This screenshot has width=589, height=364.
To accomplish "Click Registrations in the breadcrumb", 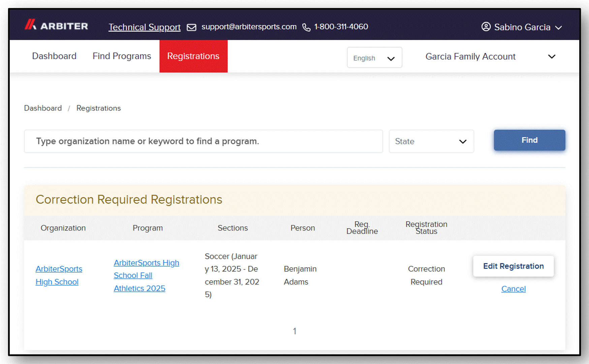I will [x=98, y=108].
